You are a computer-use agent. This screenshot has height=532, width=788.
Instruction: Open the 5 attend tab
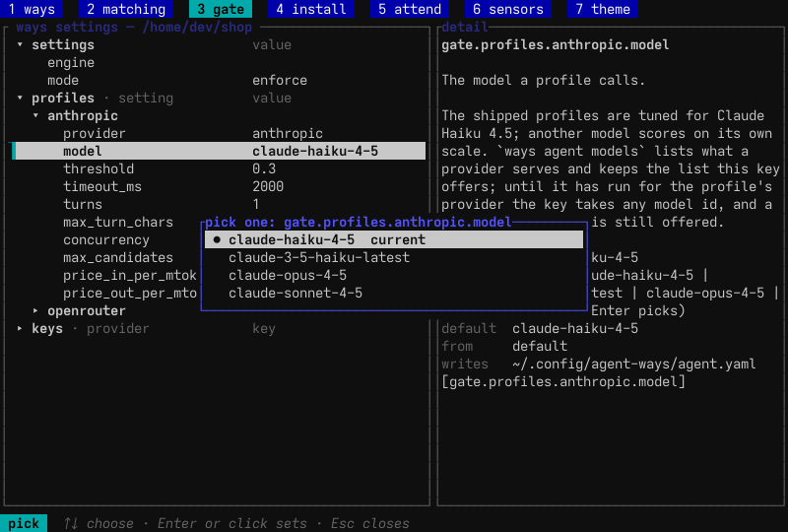[x=410, y=9]
